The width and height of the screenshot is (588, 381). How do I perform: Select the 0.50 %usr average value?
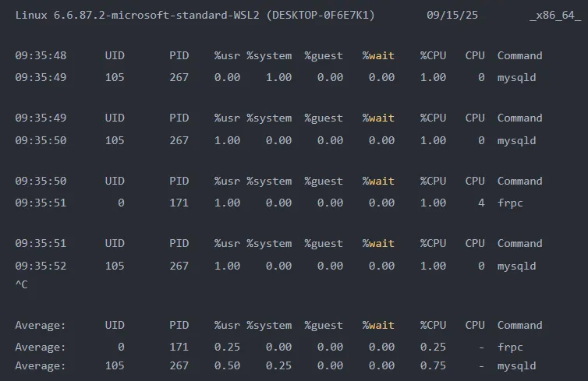pyautogui.click(x=227, y=365)
